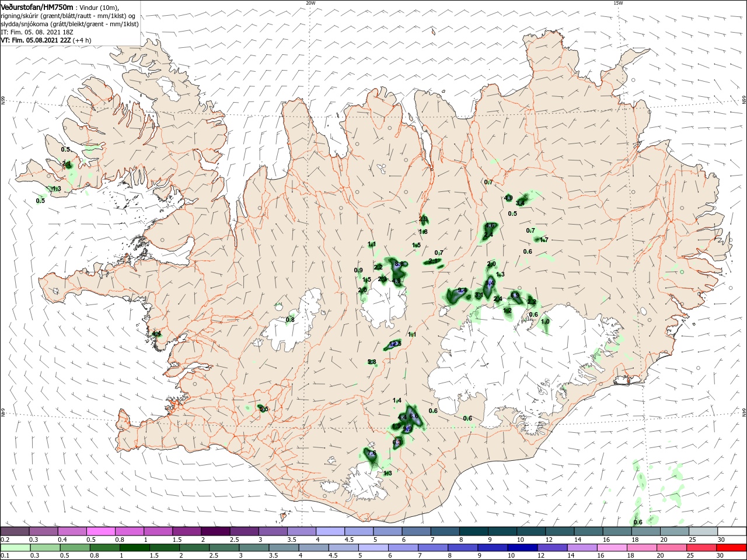
Task: Click the 1.0 rainfall value
Action: 546,321
